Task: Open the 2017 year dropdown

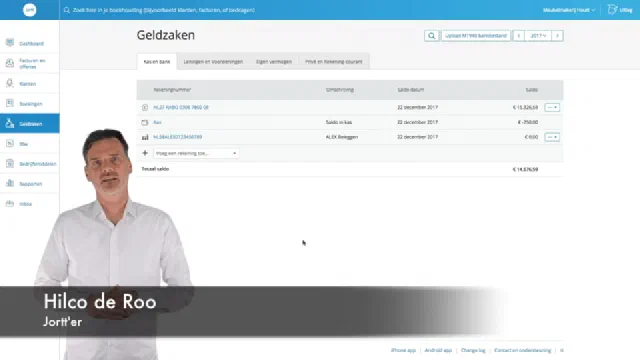Action: (x=538, y=36)
